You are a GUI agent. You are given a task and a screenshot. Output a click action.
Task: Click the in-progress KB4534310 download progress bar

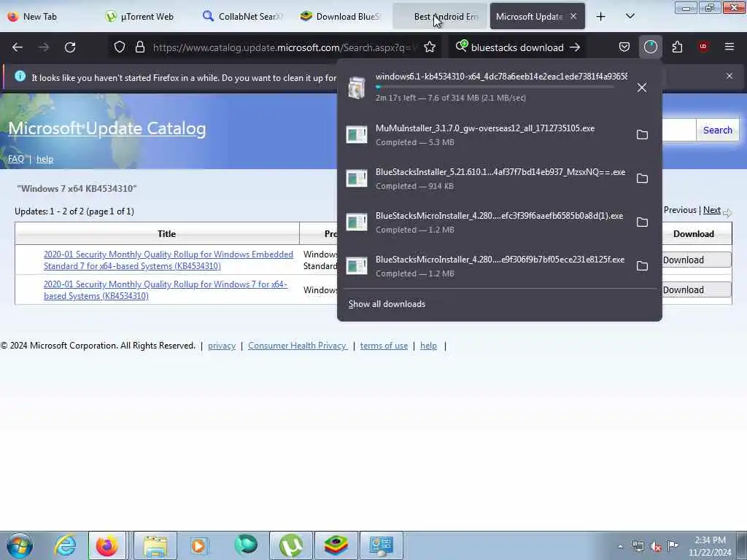[x=495, y=87]
